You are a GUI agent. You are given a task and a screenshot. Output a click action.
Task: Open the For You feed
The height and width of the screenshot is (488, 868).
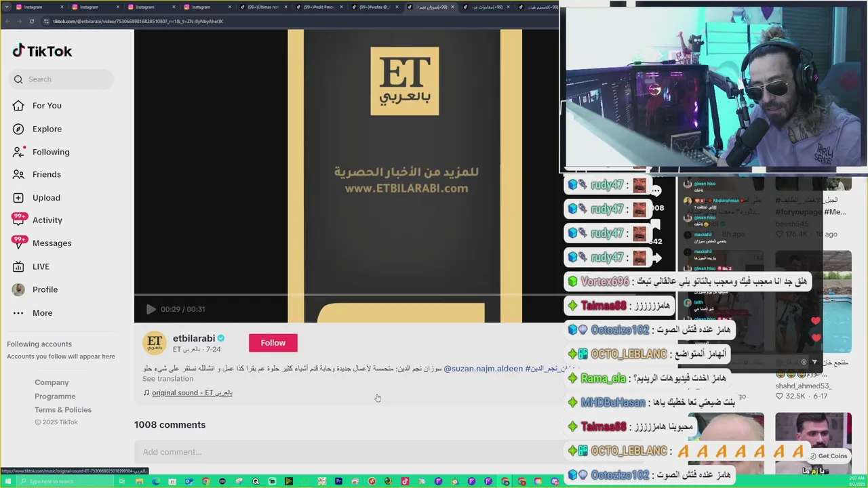click(47, 106)
